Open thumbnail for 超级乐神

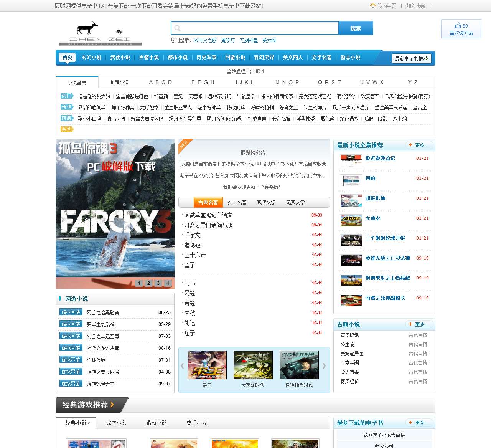pos(351,201)
